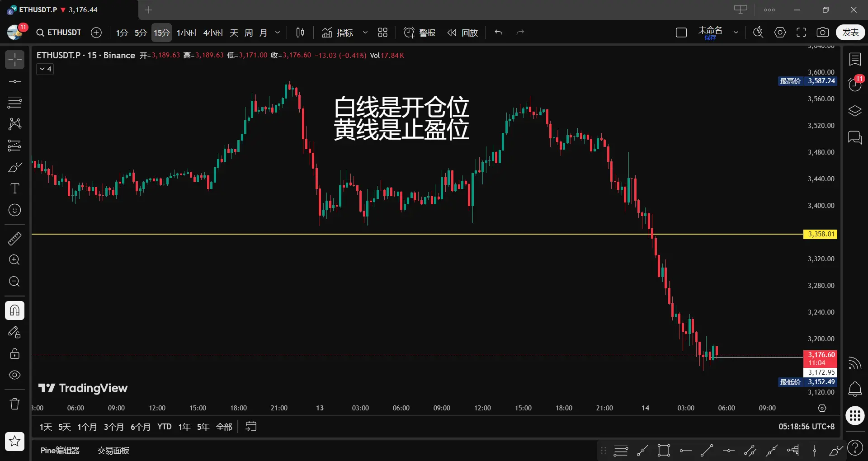Click the 发表 publish button
This screenshot has height=461, width=868.
850,33
